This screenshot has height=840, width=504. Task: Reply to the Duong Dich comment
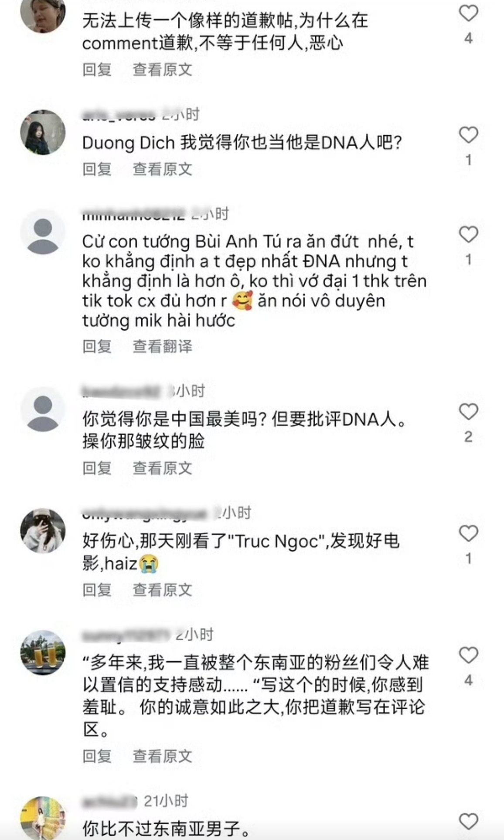97,169
